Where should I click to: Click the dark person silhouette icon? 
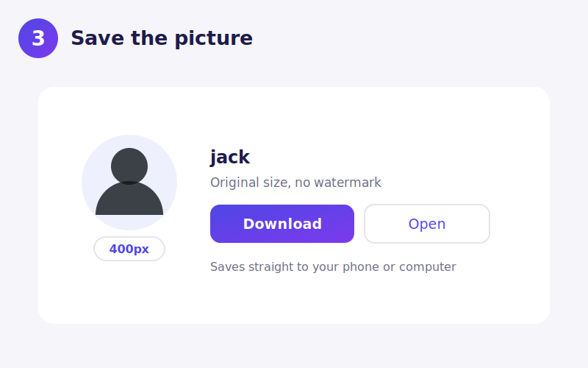(129, 181)
